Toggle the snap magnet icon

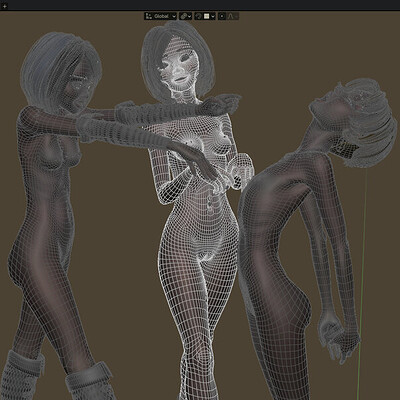pyautogui.click(x=199, y=16)
